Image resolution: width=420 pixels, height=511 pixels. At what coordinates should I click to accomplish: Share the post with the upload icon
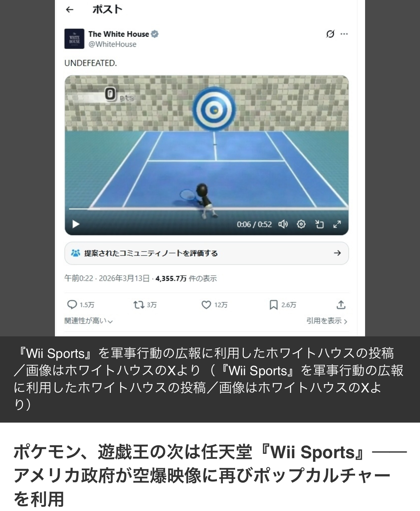point(341,305)
